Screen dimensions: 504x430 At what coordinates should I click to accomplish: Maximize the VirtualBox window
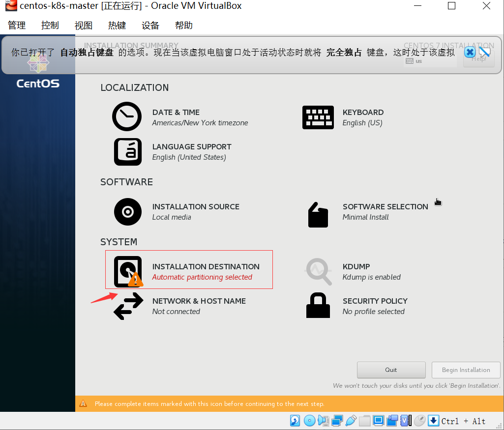pos(451,6)
